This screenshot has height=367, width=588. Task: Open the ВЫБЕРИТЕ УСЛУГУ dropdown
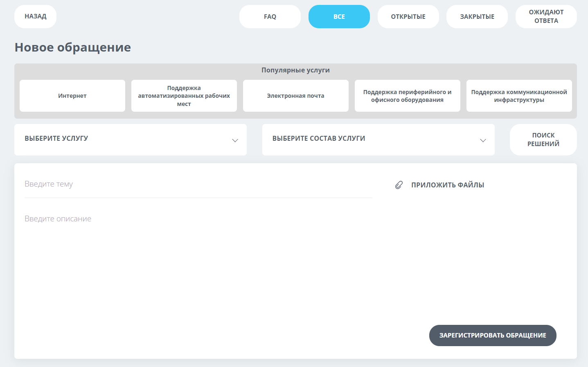coord(131,140)
